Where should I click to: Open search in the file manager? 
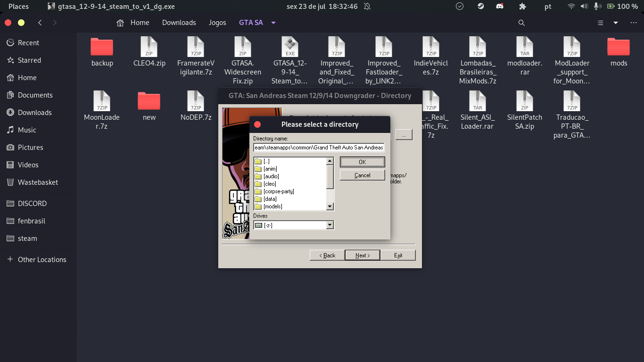[521, 23]
